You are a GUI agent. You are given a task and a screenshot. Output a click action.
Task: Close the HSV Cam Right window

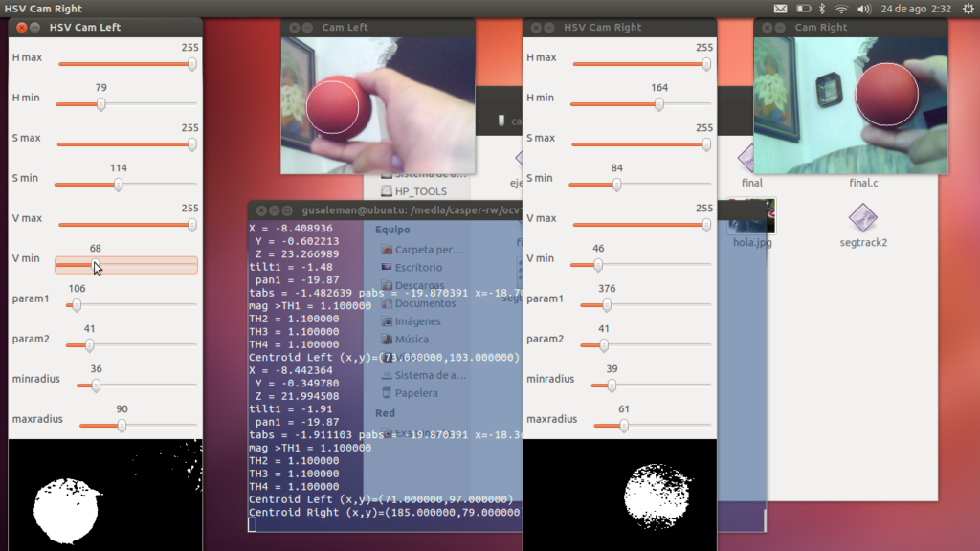(536, 28)
